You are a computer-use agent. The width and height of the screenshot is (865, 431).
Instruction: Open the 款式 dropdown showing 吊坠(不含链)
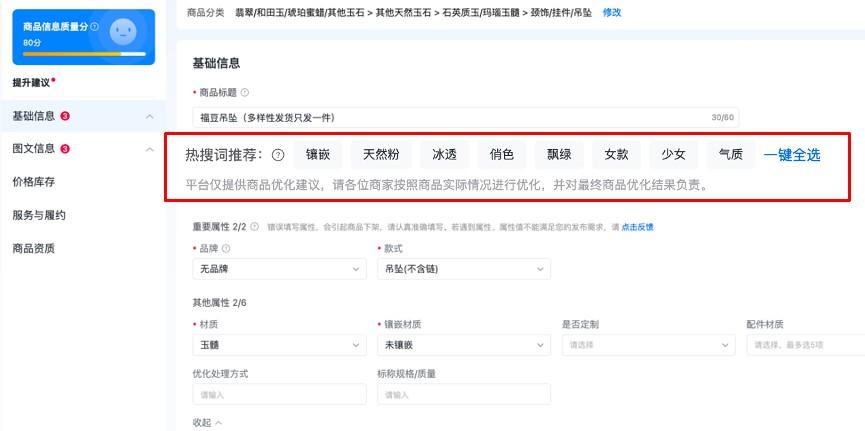tap(464, 269)
